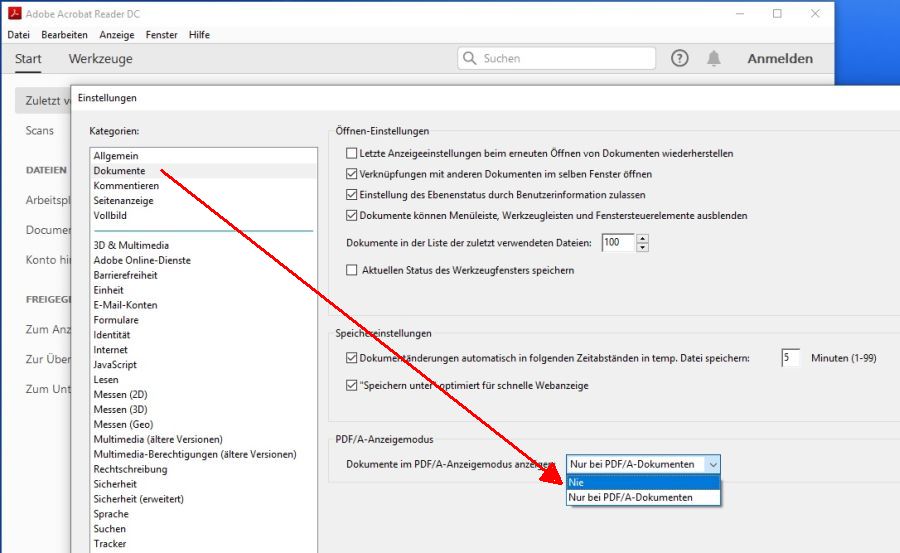Click the Adobe Acrobat Reader logo icon
900x553 pixels.
(14, 13)
